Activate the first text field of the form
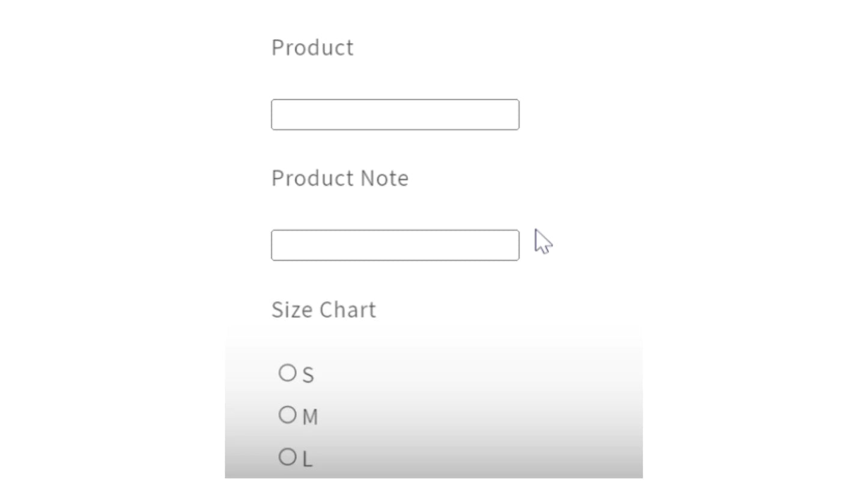This screenshot has width=868, height=488. coord(395,115)
